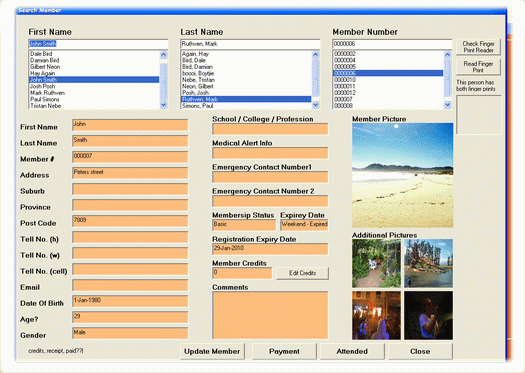The image size is (525, 373).
Task: Click the Membersip Status field 'Basic'
Action: click(x=244, y=225)
